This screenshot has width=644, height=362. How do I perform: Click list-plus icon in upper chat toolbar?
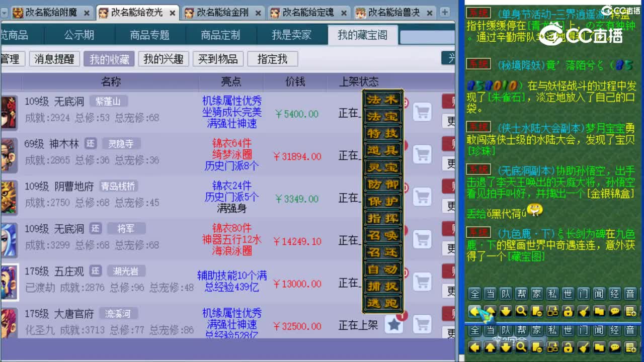tap(631, 311)
